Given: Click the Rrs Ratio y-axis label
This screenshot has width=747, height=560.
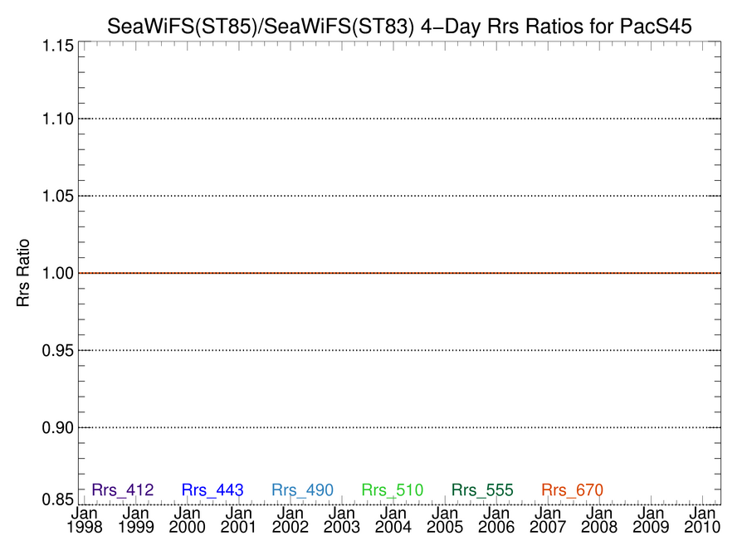Looking at the screenshot, I should click(x=23, y=273).
